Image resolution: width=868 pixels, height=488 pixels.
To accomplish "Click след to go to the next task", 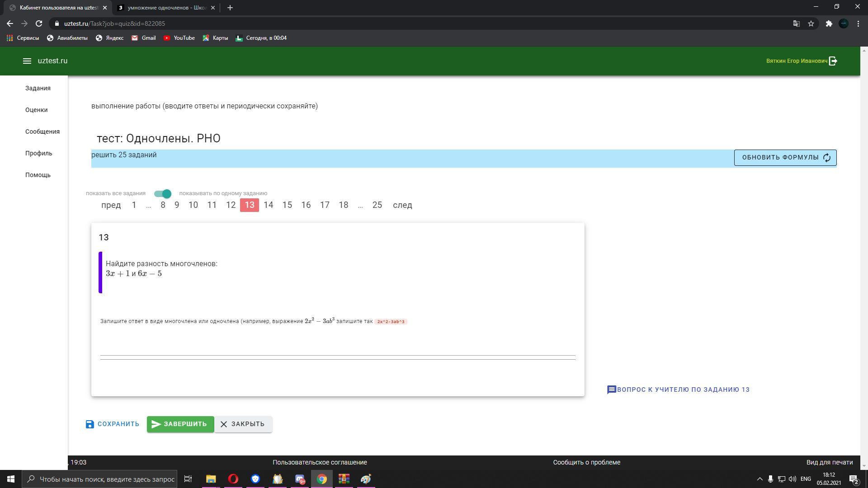I will tap(402, 205).
